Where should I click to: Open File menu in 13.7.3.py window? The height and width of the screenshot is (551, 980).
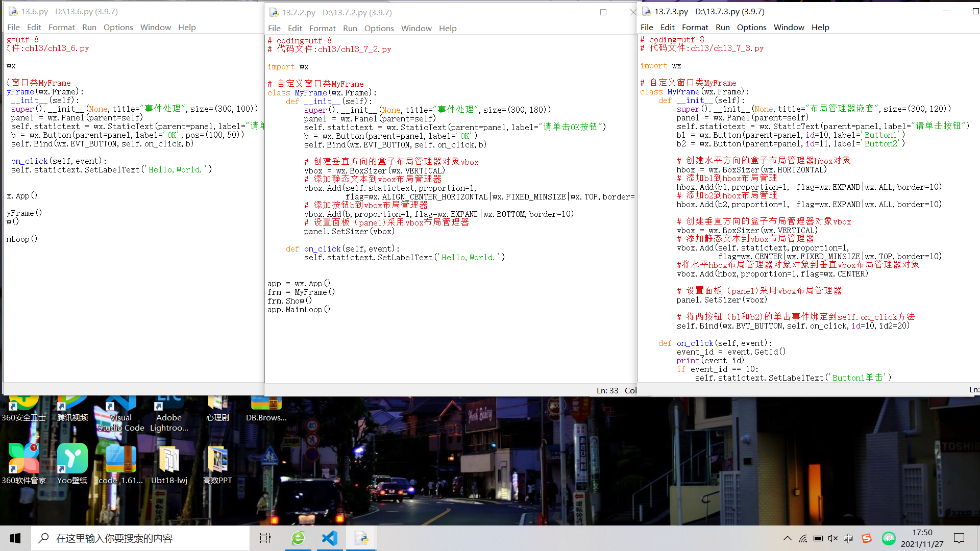pyautogui.click(x=647, y=27)
